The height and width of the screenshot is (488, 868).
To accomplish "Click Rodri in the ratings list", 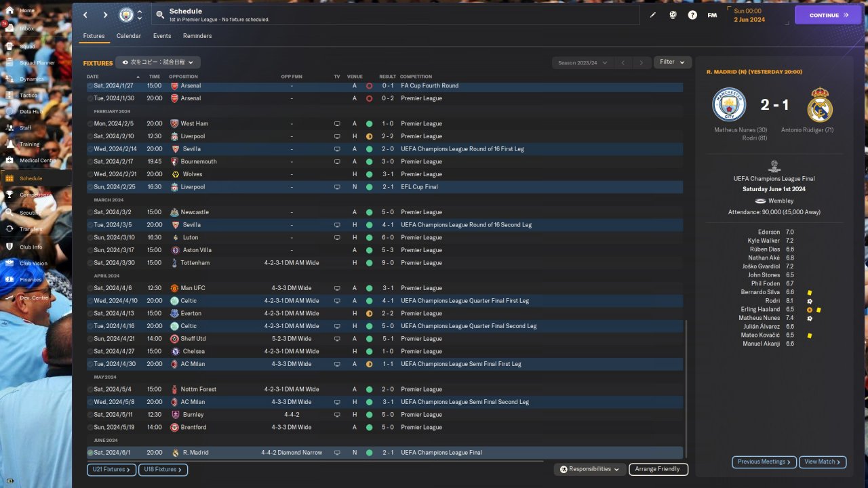I will (x=772, y=301).
